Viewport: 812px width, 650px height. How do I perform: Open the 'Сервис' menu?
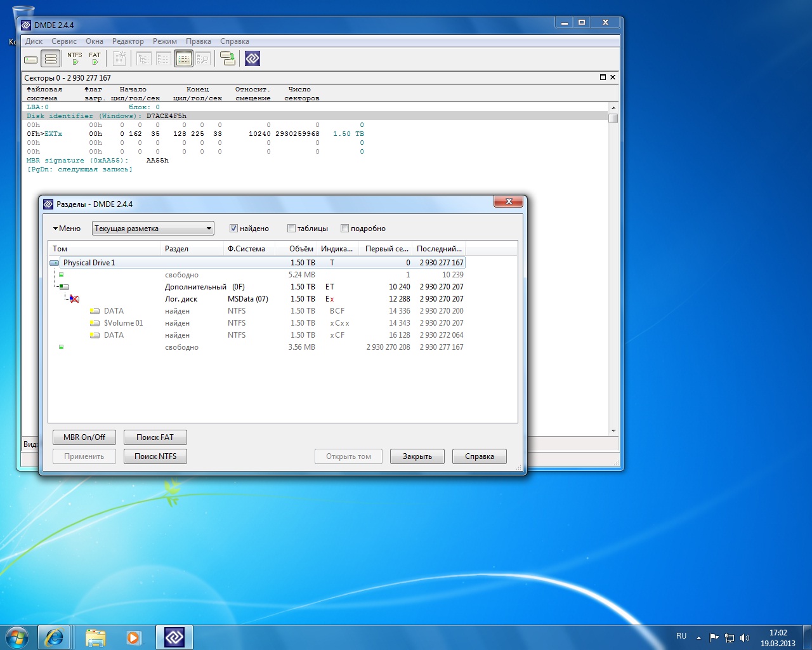pyautogui.click(x=64, y=41)
